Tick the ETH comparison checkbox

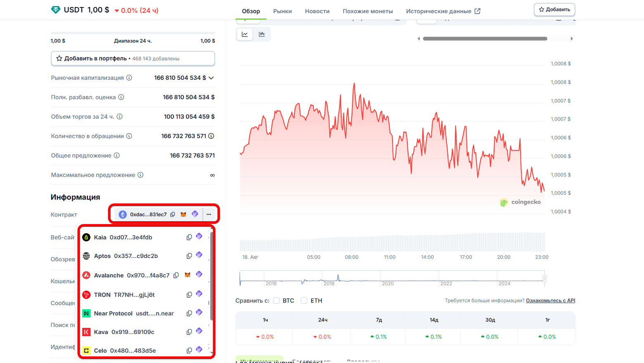click(x=304, y=301)
